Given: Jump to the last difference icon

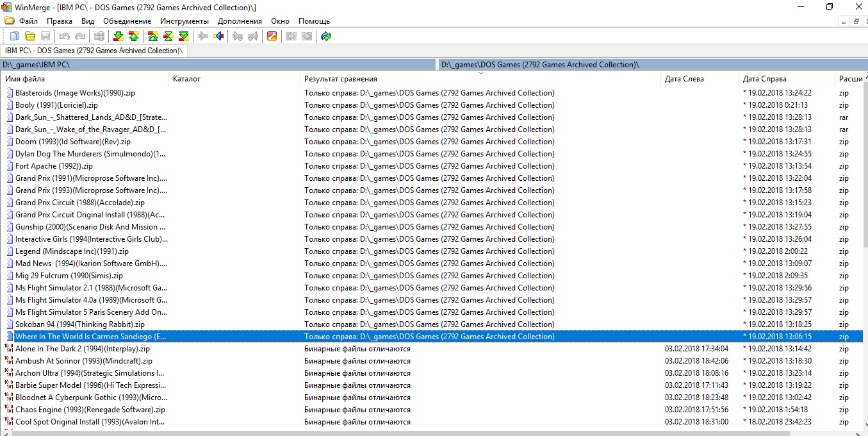Looking at the screenshot, I should tap(184, 37).
